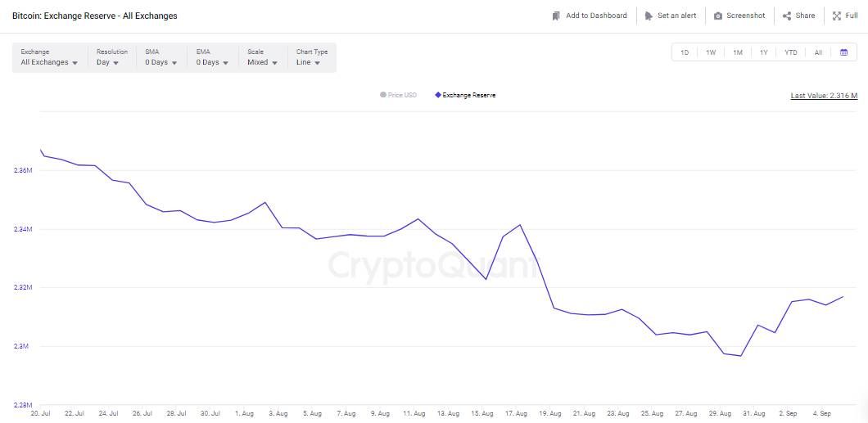
Task: Open the Scale Mixed dropdown
Action: click(262, 62)
